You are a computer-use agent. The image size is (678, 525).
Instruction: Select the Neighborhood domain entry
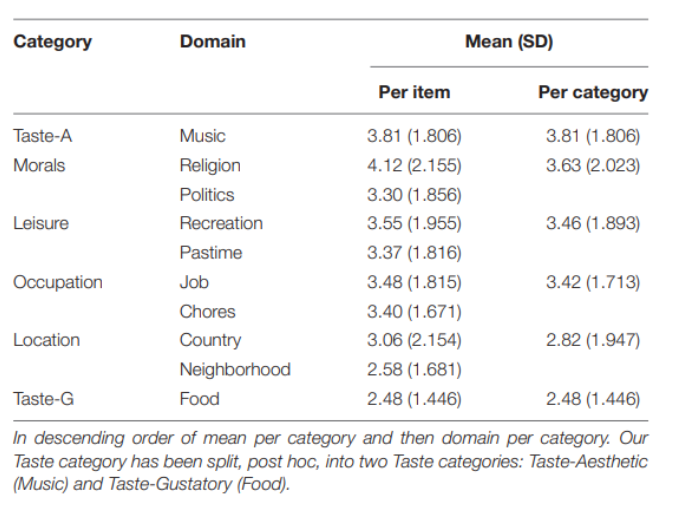click(235, 370)
